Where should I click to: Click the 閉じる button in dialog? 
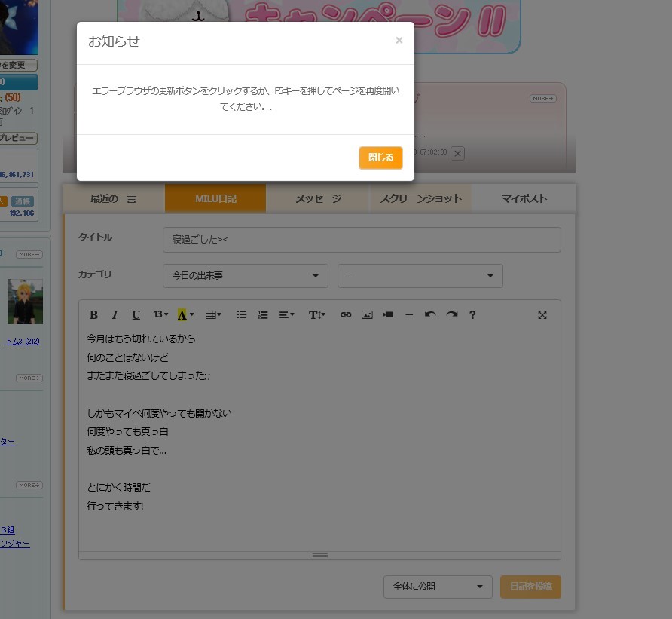point(380,158)
